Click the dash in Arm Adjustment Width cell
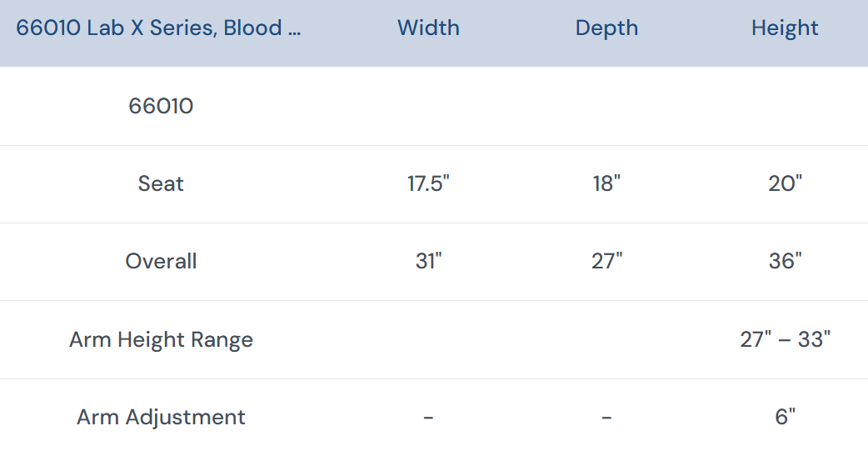The image size is (868, 451). click(428, 417)
